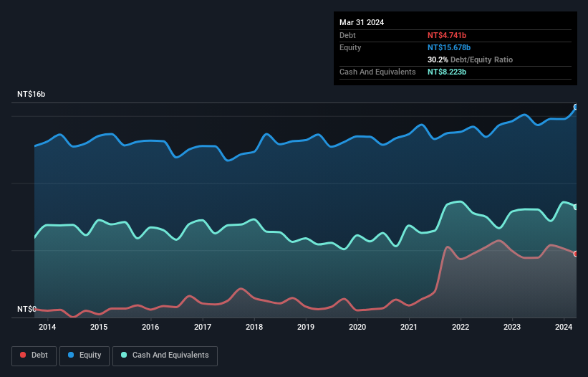
Task: Click the red Debt legend dot
Action: tap(23, 355)
